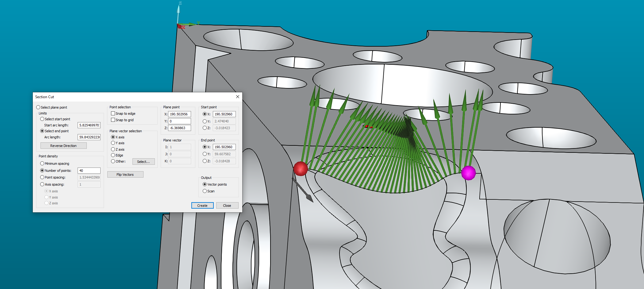644x289 pixels.
Task: Select X axis under Plane vector selection
Action: [113, 137]
